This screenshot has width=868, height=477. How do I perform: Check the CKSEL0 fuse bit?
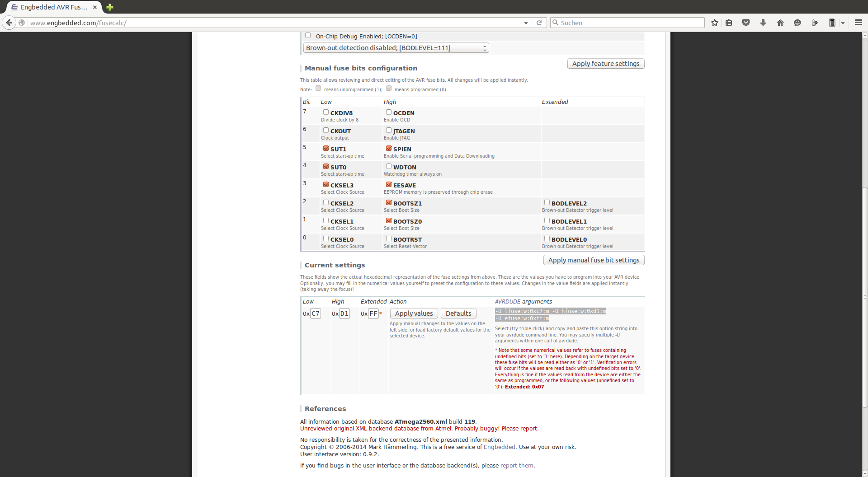tap(326, 239)
